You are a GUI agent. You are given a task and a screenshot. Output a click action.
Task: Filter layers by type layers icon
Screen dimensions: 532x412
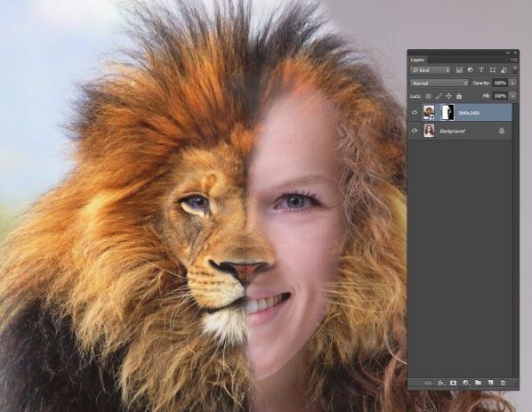pyautogui.click(x=481, y=70)
